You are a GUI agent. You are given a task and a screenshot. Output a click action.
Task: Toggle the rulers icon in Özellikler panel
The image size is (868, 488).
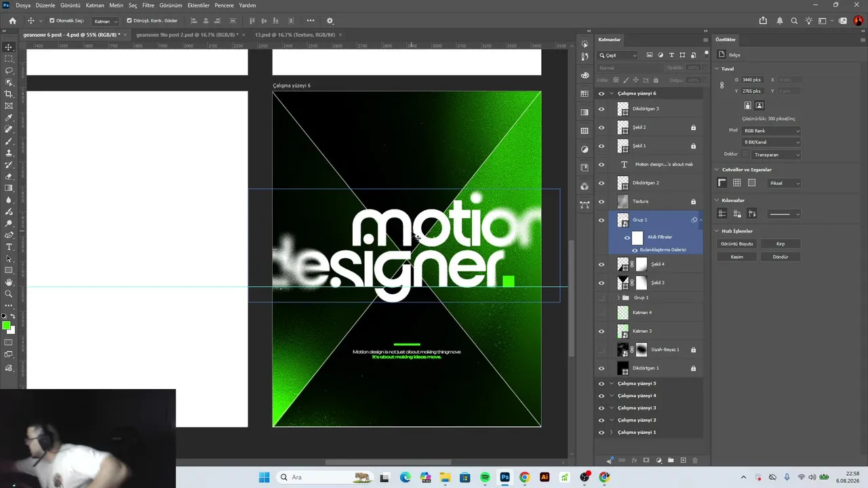[x=722, y=183]
